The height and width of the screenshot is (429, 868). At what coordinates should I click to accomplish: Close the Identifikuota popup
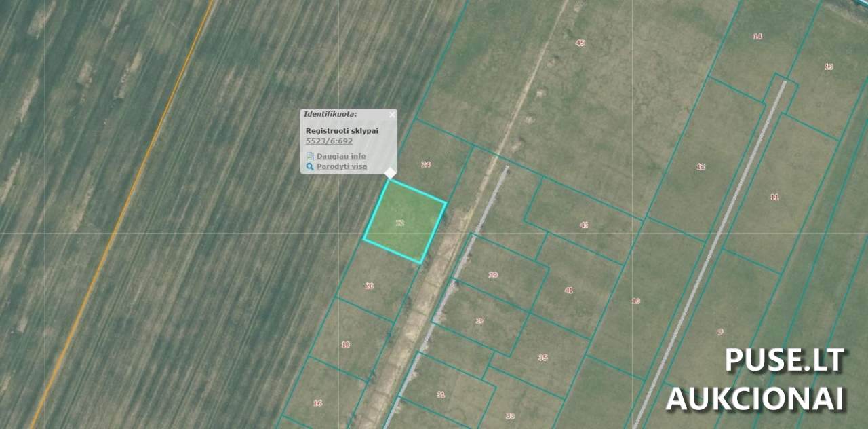point(391,115)
